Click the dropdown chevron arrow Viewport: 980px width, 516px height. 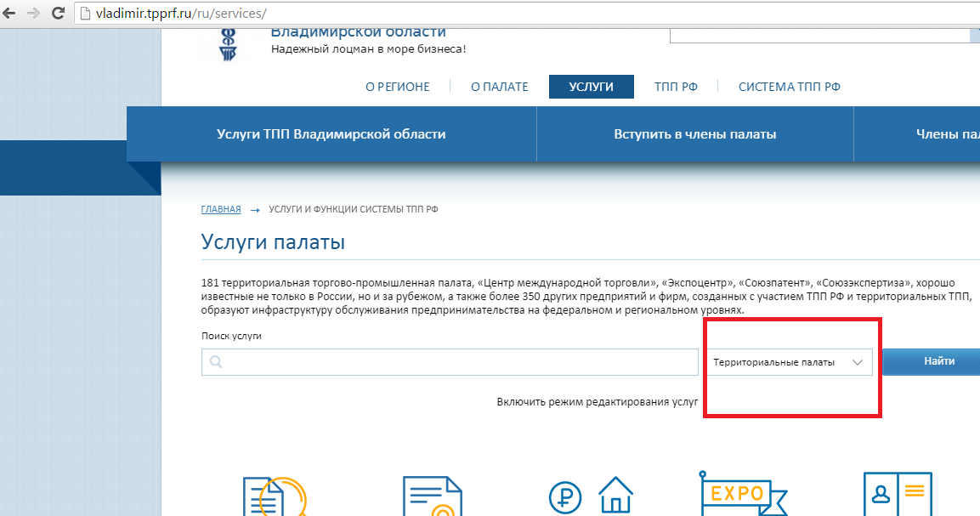pos(858,362)
